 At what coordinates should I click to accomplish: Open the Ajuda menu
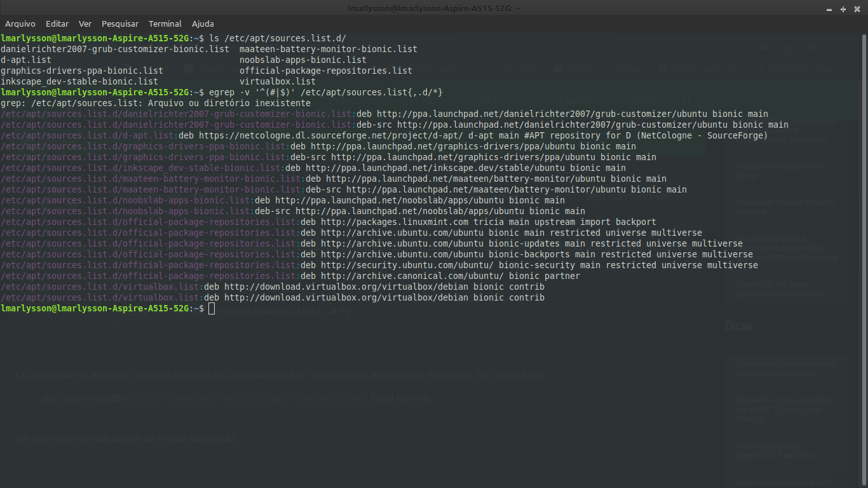pos(203,24)
